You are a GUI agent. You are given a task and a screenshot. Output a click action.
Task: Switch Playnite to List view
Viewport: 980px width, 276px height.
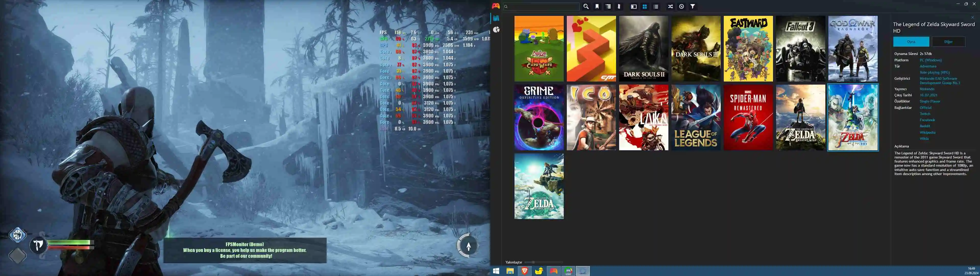(x=656, y=6)
